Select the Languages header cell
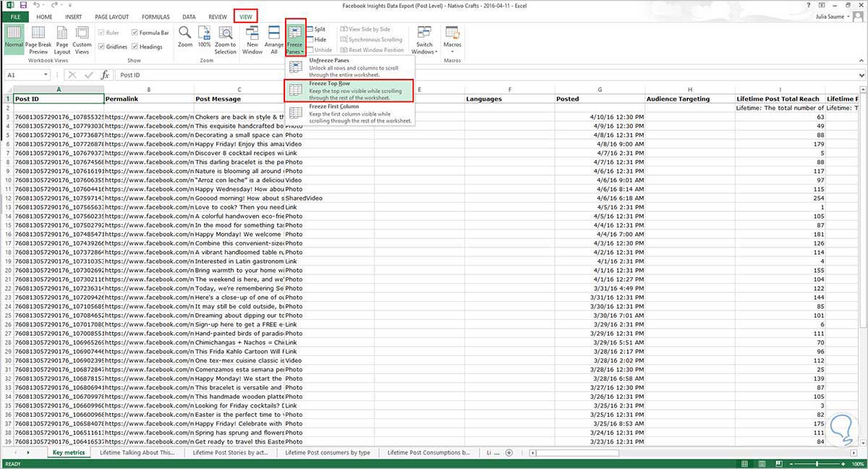868x469 pixels. point(509,98)
